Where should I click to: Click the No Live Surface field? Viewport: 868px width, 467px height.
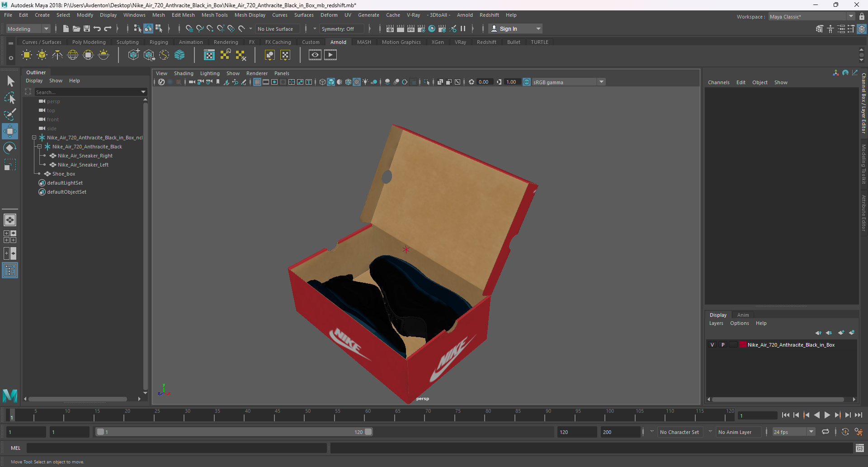tap(277, 29)
